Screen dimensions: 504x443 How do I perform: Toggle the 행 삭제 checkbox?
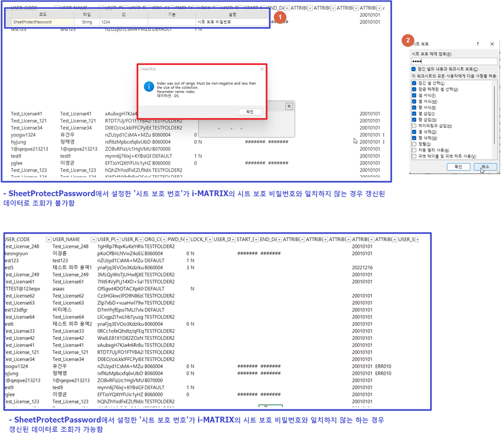(414, 138)
